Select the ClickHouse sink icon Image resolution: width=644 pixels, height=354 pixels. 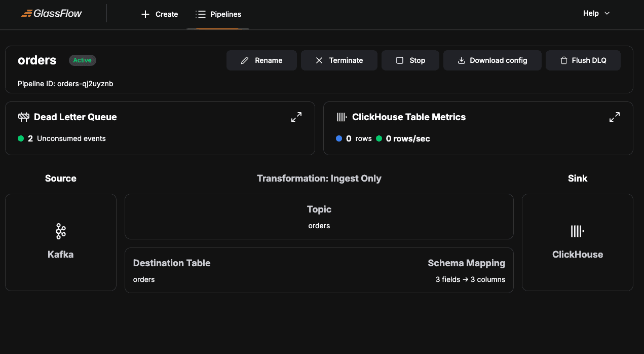tap(577, 231)
